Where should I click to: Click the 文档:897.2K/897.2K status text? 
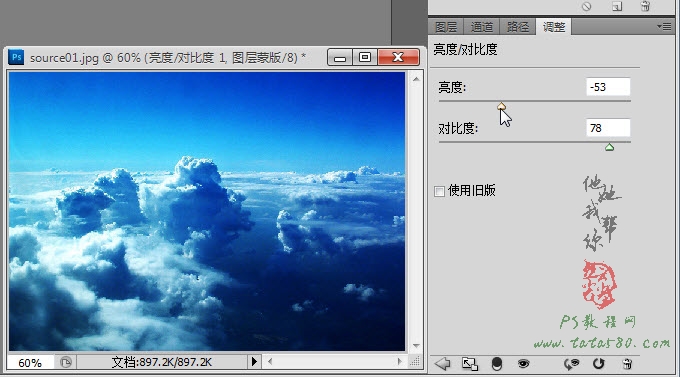tap(162, 362)
